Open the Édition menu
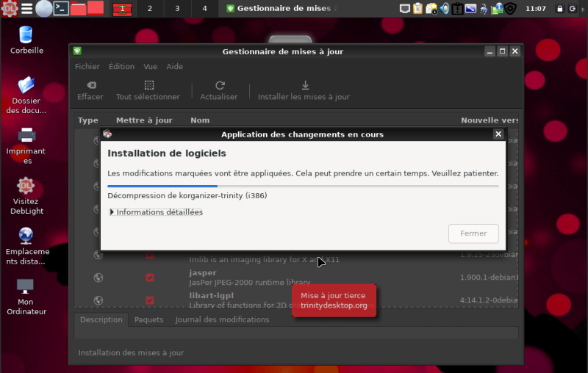The height and width of the screenshot is (373, 588). pos(121,66)
